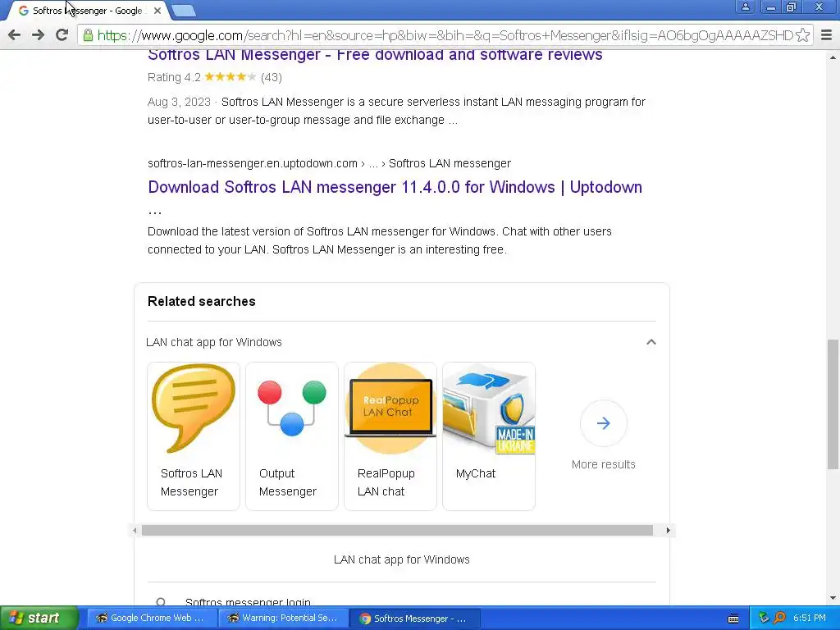Click the orange magnifier tray icon
The image size is (840, 630).
point(779,618)
